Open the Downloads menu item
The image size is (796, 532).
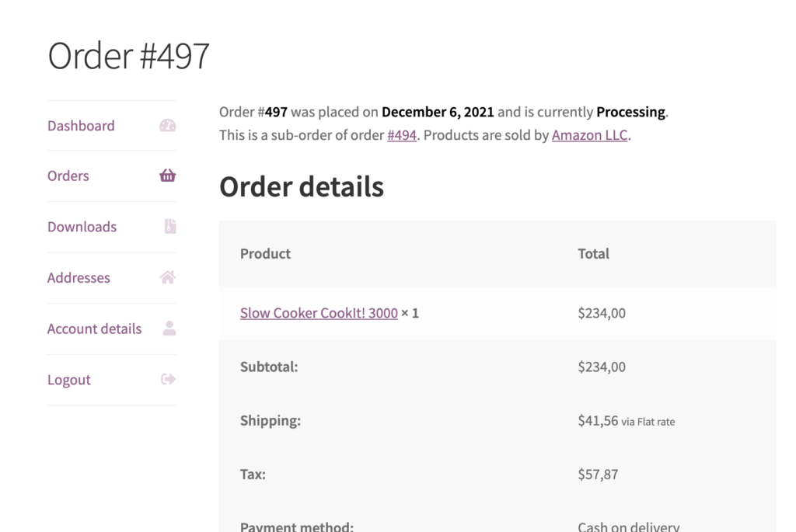coord(82,227)
